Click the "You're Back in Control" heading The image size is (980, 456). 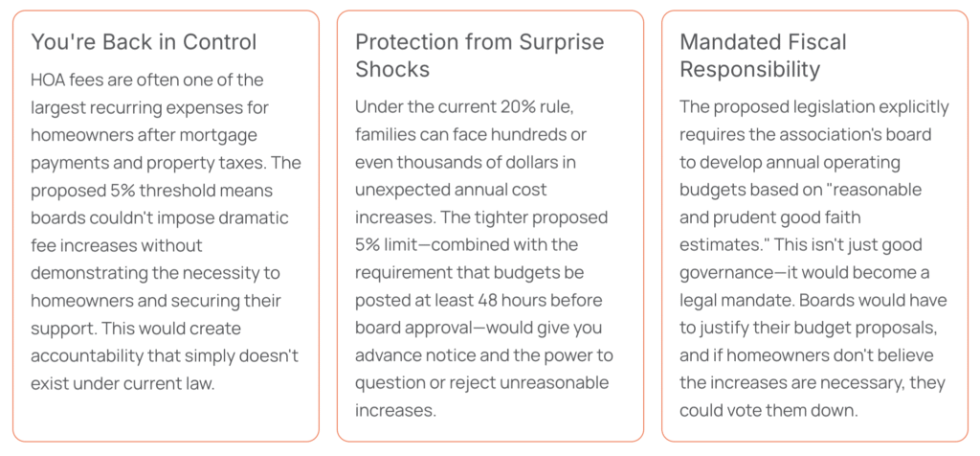pyautogui.click(x=144, y=42)
